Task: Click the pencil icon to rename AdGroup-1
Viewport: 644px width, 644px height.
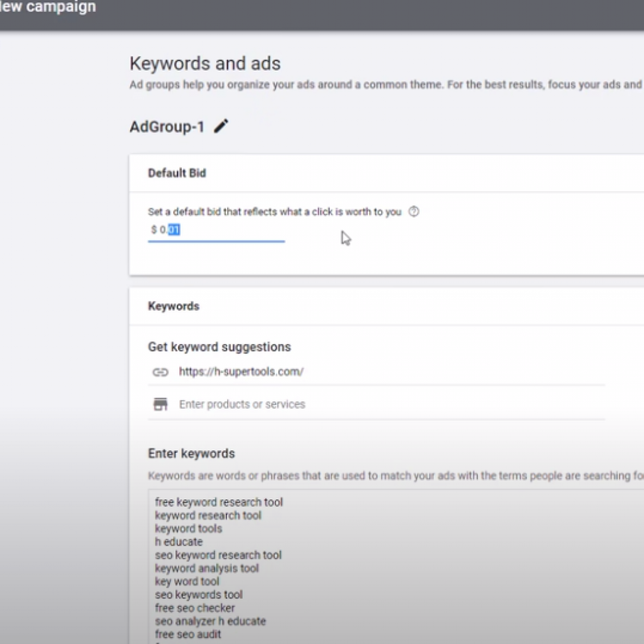Action: (221, 126)
